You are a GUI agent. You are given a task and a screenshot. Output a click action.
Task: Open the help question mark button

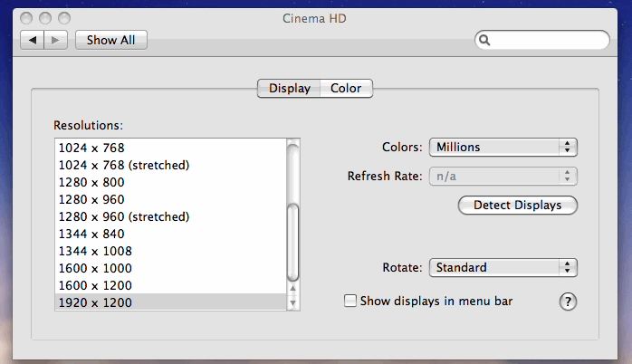pyautogui.click(x=569, y=302)
